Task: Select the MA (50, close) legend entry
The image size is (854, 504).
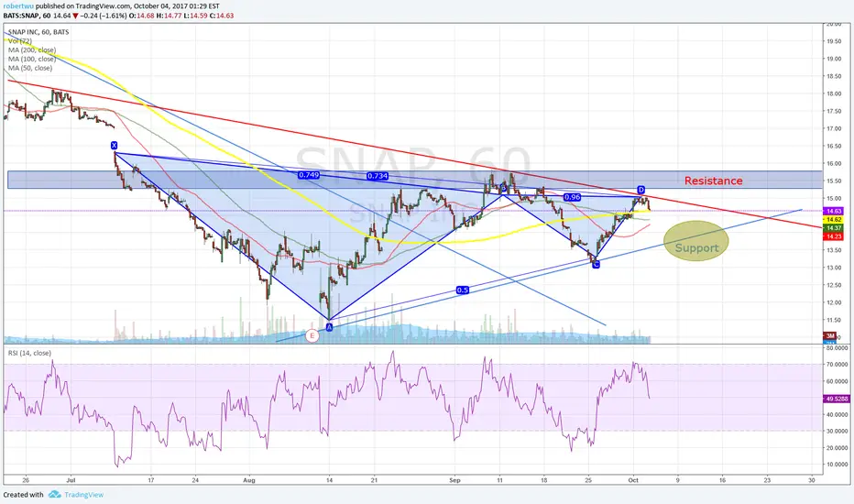Action: click(x=30, y=68)
